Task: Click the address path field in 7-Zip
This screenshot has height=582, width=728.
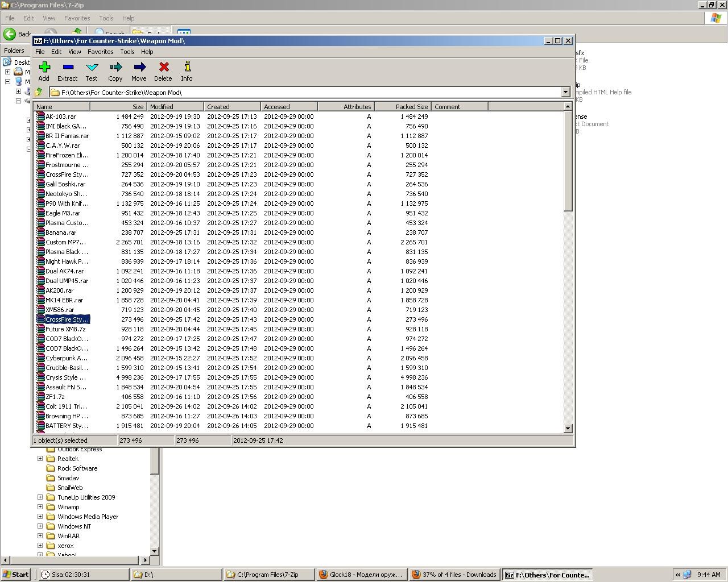Action: tap(305, 92)
